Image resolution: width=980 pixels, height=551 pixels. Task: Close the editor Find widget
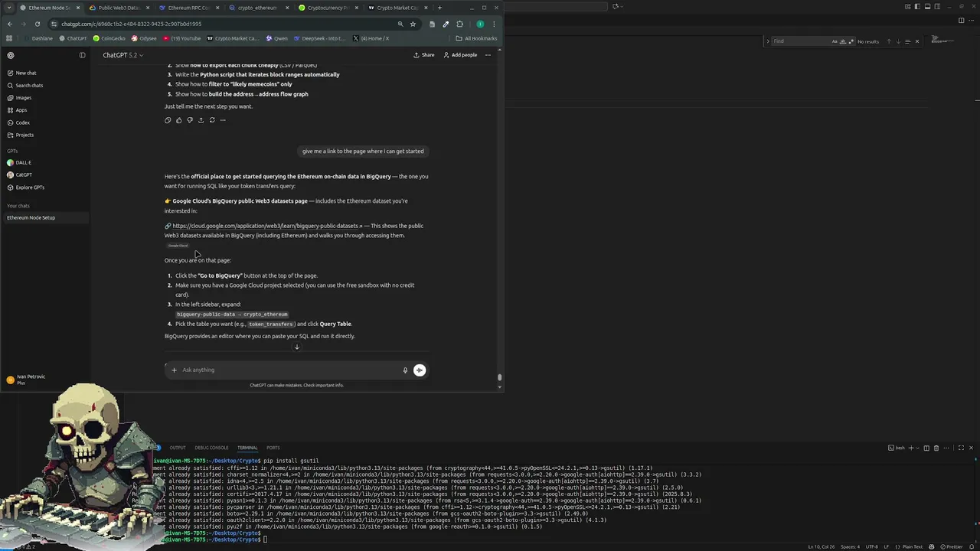[916, 41]
